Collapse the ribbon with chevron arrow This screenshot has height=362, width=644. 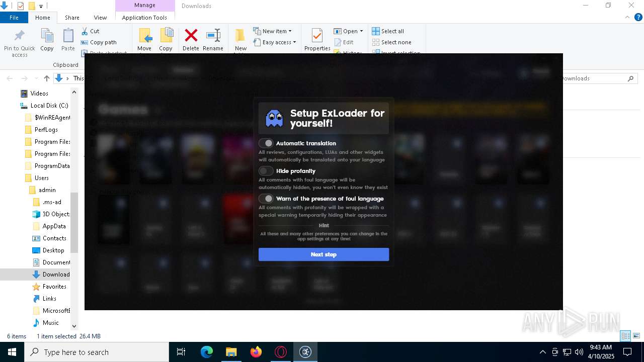pos(627,17)
